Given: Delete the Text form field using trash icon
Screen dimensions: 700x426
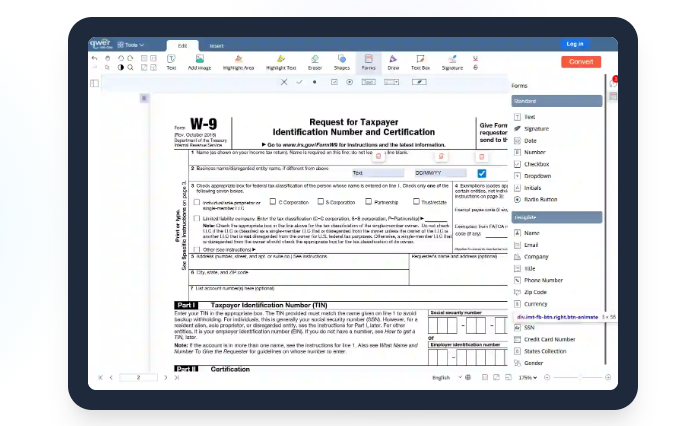Looking at the screenshot, I should point(379,156).
